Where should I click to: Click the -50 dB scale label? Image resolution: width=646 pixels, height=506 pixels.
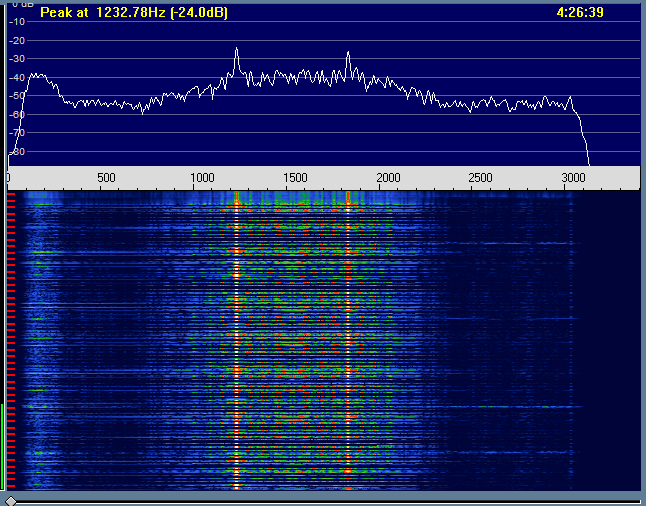click(x=15, y=96)
